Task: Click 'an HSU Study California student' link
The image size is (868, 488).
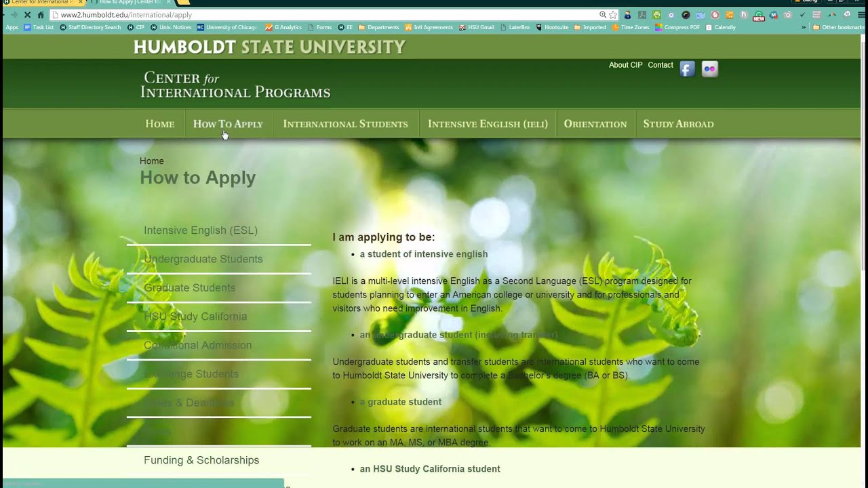Action: click(x=430, y=469)
